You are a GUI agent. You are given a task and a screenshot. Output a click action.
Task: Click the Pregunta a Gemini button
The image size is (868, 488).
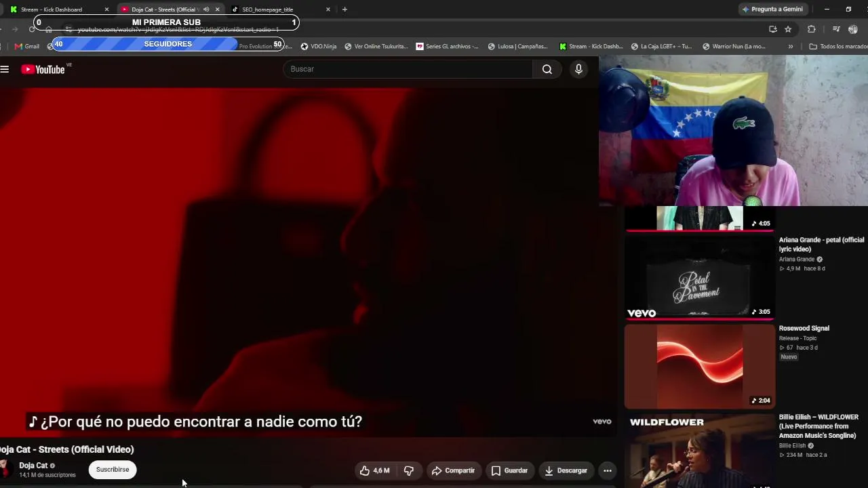click(x=773, y=9)
